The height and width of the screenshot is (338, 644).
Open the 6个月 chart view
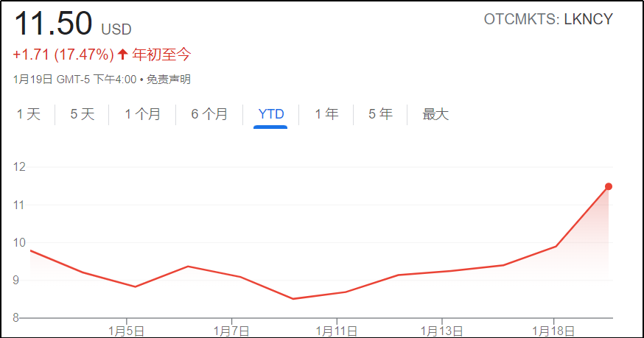209,114
